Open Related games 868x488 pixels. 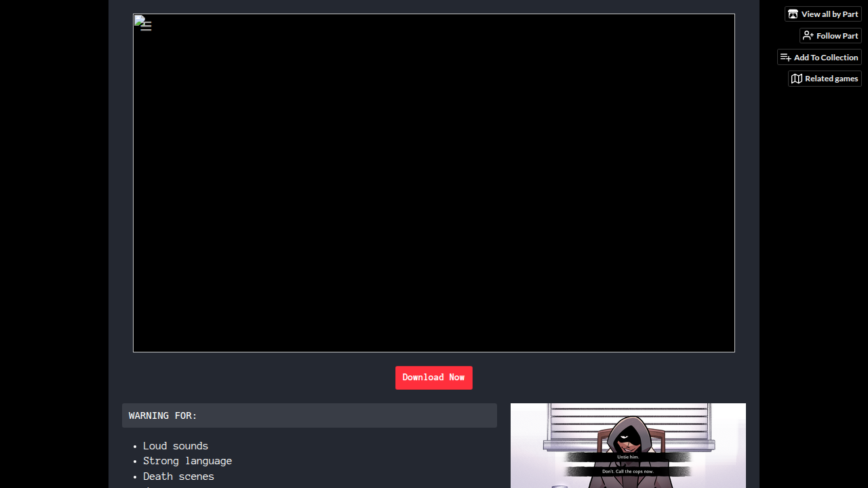pos(825,79)
